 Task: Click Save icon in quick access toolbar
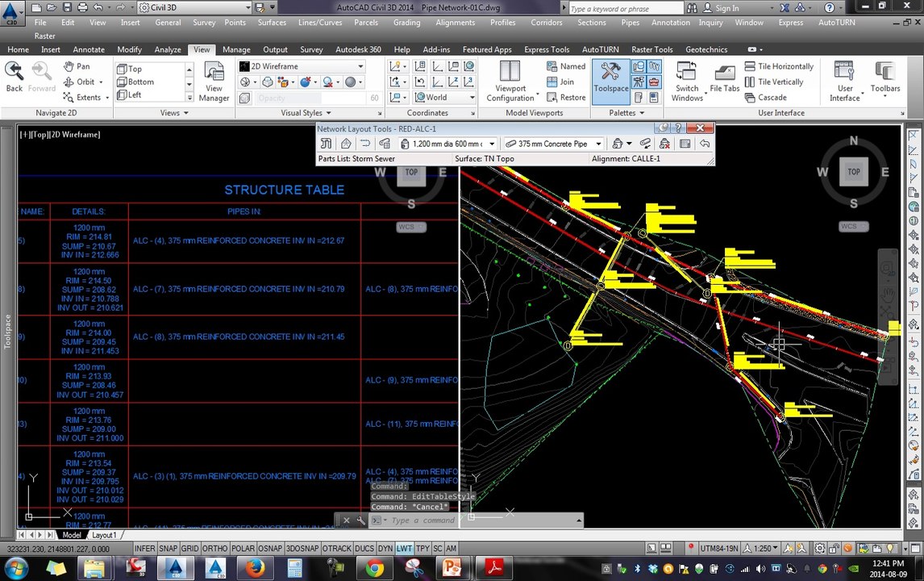[67, 8]
